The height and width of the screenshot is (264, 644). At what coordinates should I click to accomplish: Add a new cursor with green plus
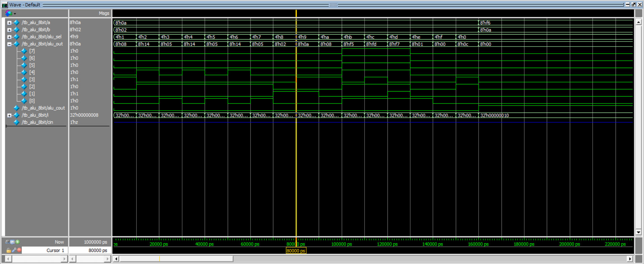[x=17, y=242]
